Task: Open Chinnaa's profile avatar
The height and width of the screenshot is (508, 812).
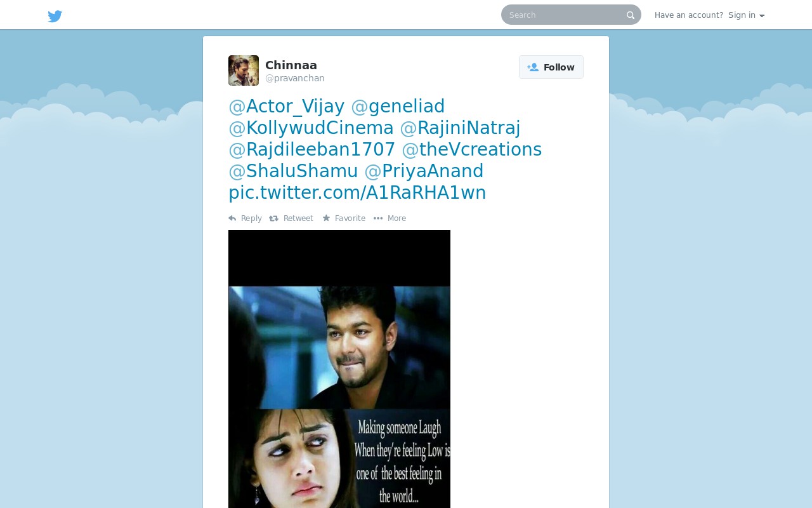Action: pyautogui.click(x=244, y=70)
